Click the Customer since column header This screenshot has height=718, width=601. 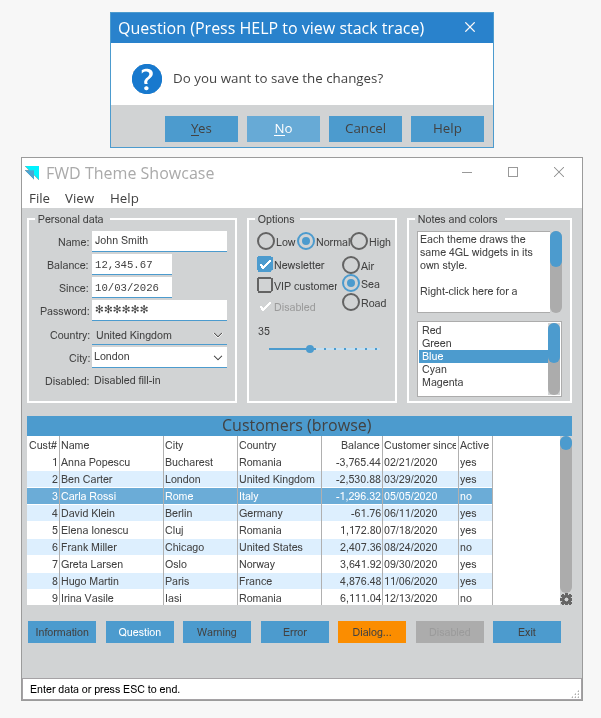(421, 445)
